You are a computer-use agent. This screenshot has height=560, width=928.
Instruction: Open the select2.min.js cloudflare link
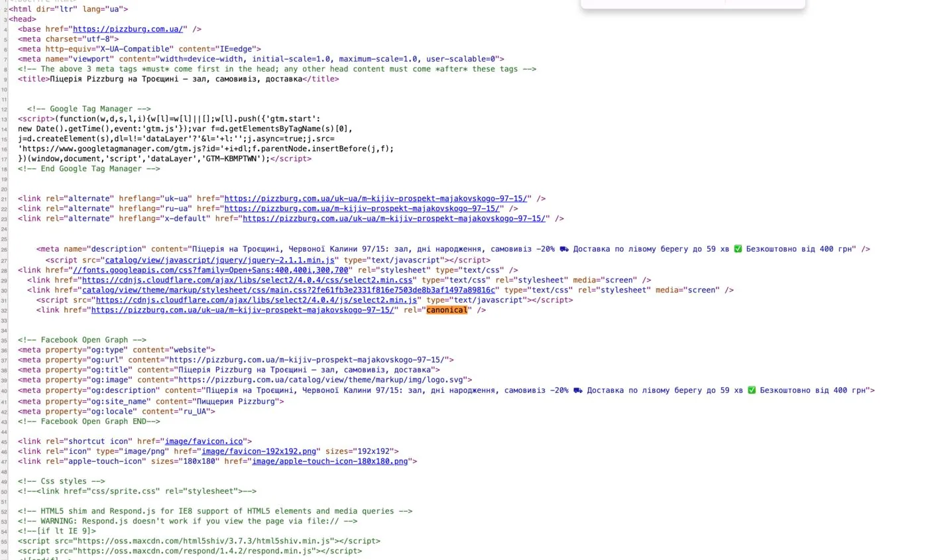coord(257,300)
